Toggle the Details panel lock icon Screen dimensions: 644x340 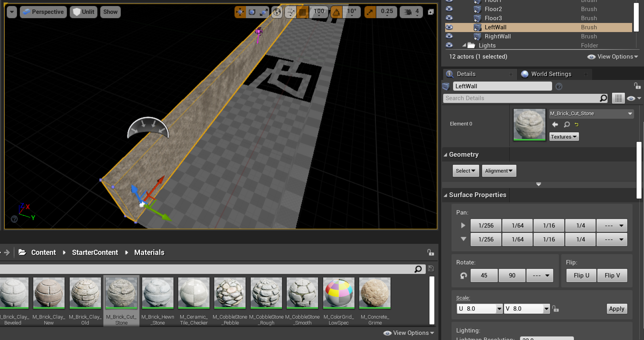[637, 85]
